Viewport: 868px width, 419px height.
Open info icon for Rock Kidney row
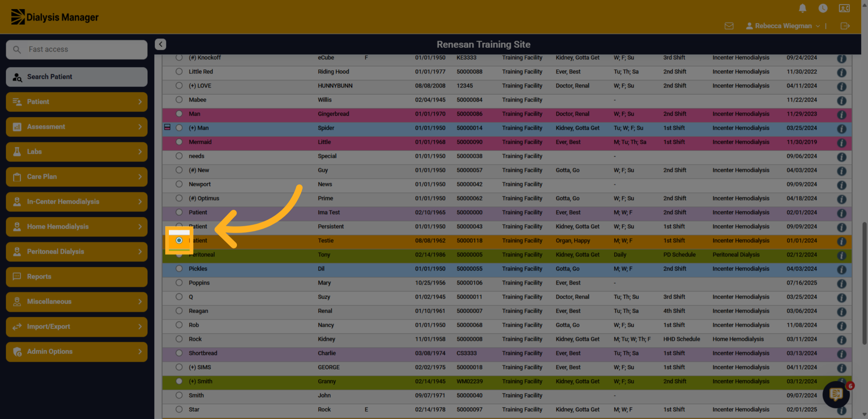tap(842, 340)
